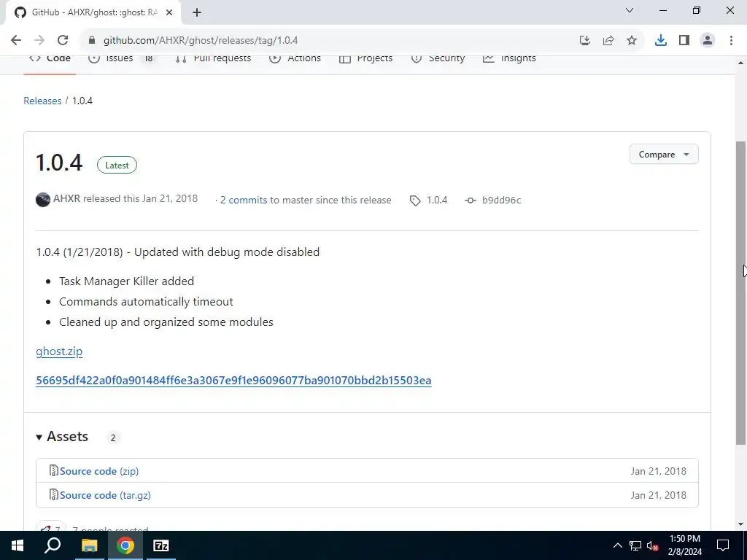Click the muted volume tray icon
This screenshot has height=560, width=747.
[652, 546]
